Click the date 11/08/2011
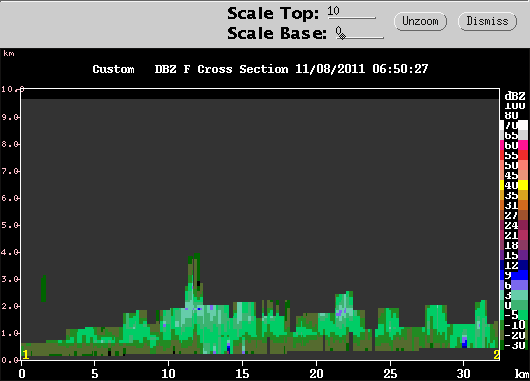This screenshot has height=381, width=530. pos(330,69)
